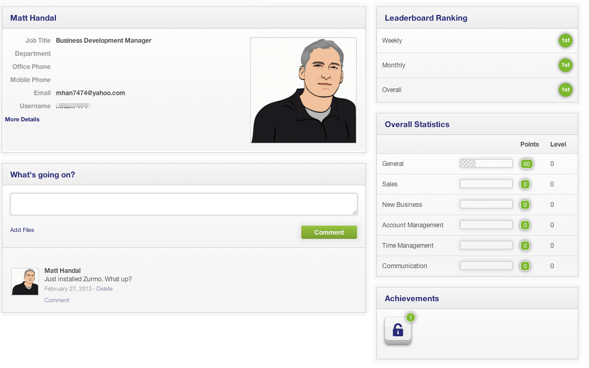Click the Weekly ranking label

392,40
